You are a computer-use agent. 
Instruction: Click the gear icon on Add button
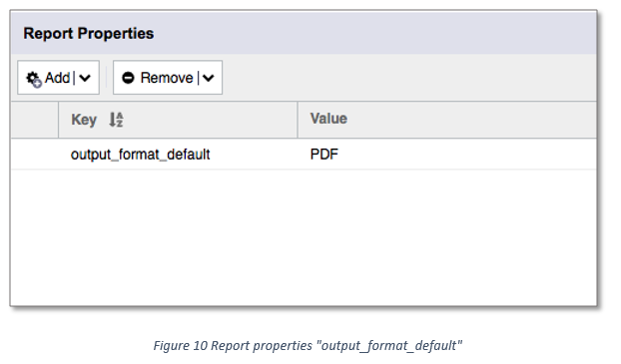34,79
